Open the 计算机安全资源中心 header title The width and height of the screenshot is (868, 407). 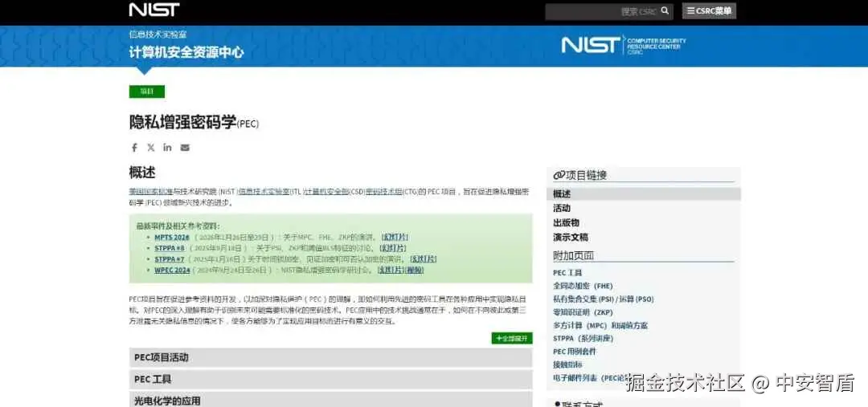coord(186,52)
